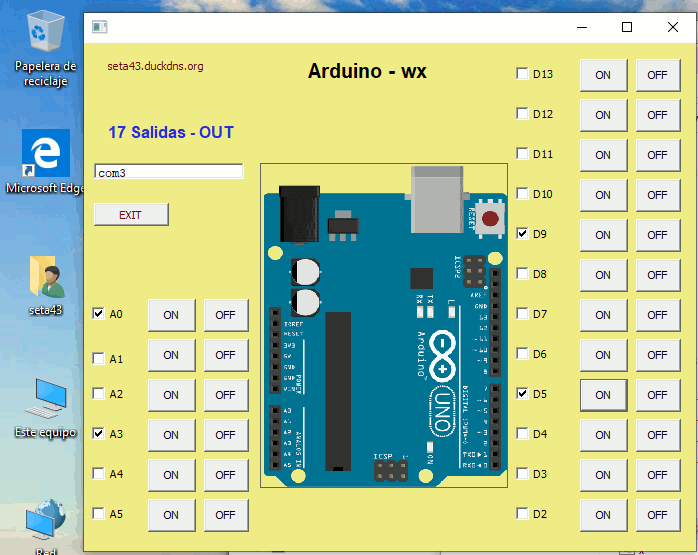Uncheck the A3 checkbox
This screenshot has width=698, height=555.
[98, 434]
